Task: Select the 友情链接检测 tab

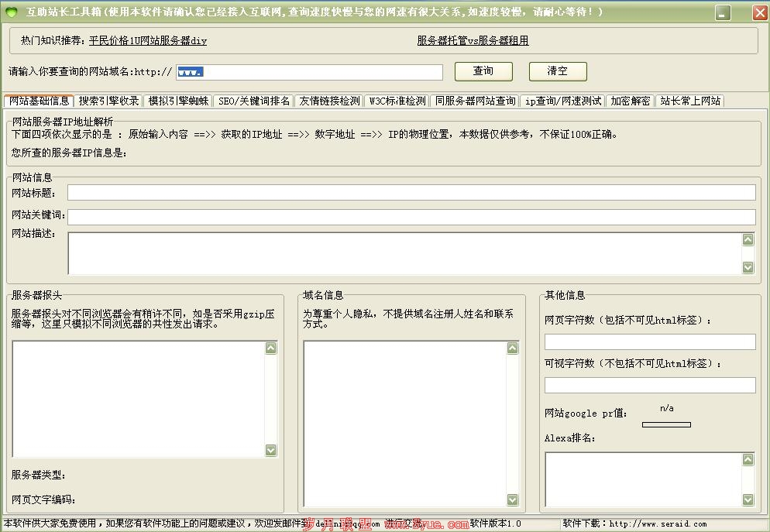Action: coord(329,101)
